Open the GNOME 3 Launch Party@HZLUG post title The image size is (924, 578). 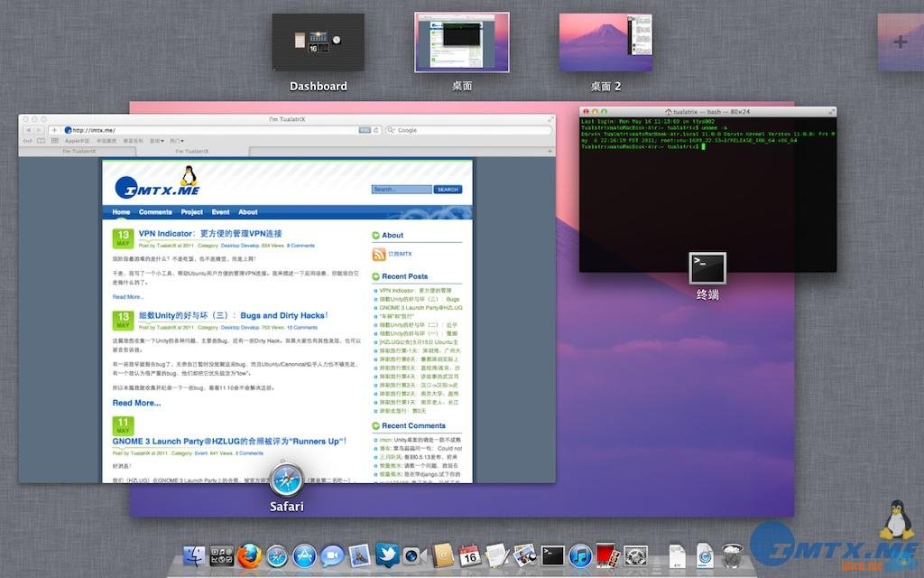(x=229, y=441)
